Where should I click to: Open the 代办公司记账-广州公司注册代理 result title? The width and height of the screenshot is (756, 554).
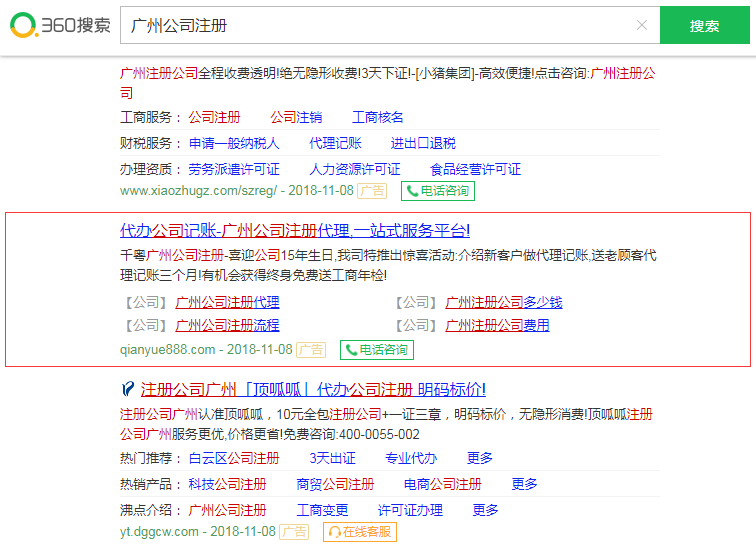295,230
